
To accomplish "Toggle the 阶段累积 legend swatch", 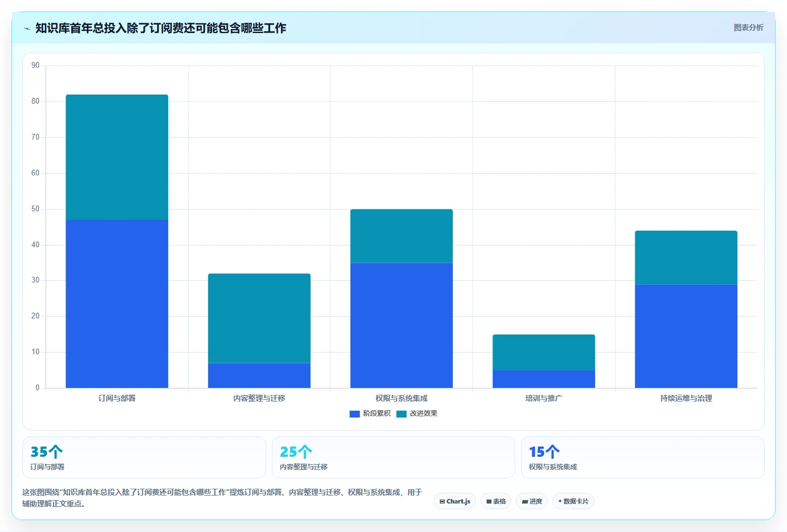I will pyautogui.click(x=354, y=414).
